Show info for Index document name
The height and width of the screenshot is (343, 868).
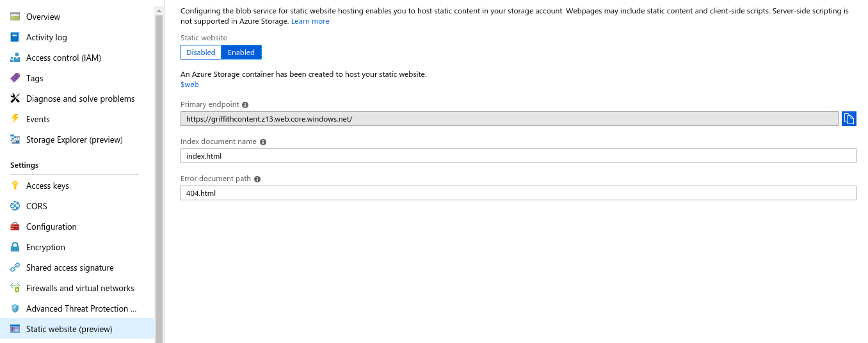point(262,141)
